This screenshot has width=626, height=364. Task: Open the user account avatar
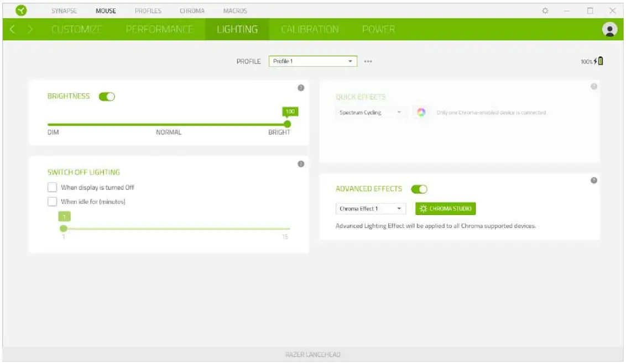[x=609, y=29]
